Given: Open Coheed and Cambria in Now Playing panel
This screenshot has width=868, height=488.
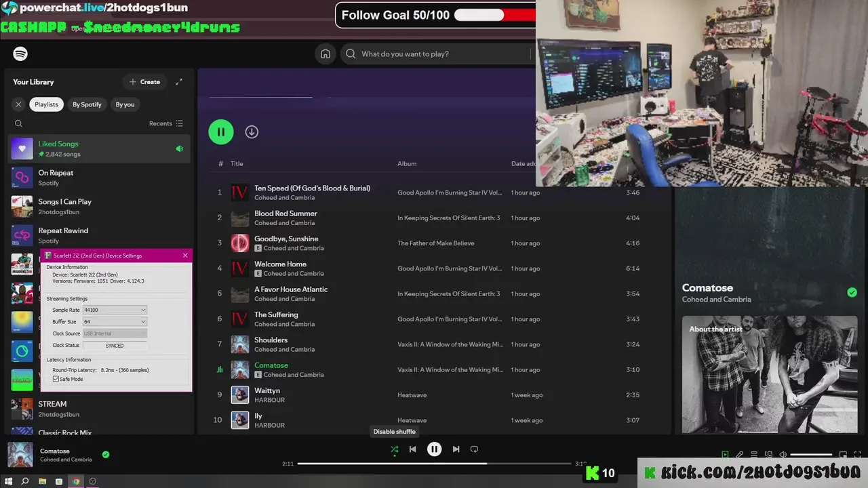Looking at the screenshot, I should pyautogui.click(x=716, y=300).
